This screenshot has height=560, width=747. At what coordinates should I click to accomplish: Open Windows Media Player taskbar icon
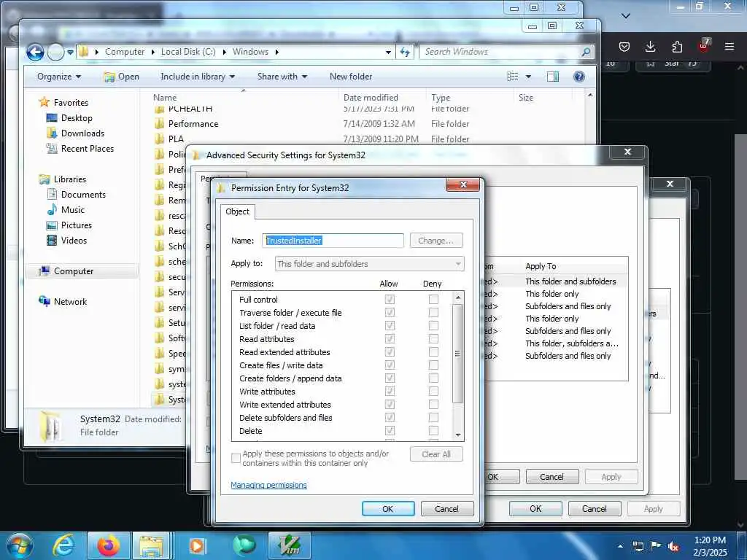click(x=197, y=545)
